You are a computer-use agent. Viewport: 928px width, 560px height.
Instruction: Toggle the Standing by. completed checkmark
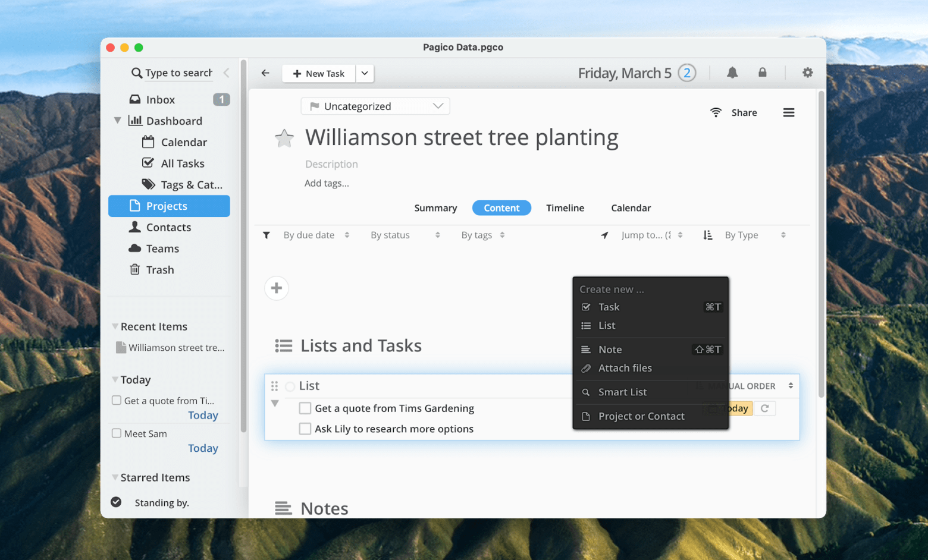click(x=116, y=502)
